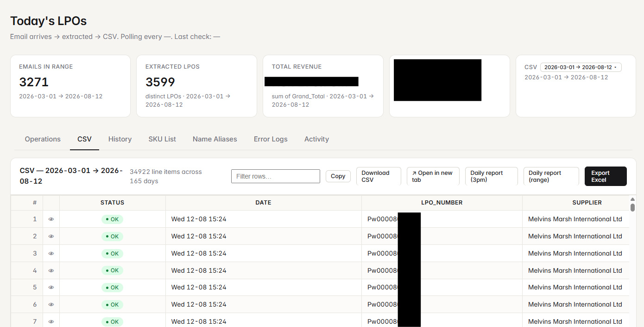Open CSV in new tab
This screenshot has height=327, width=644.
click(x=433, y=176)
